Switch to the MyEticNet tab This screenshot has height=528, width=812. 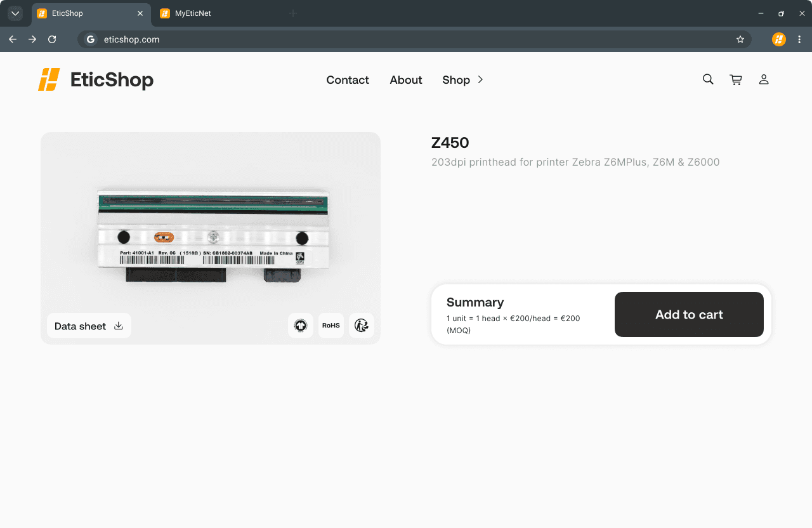click(x=216, y=13)
